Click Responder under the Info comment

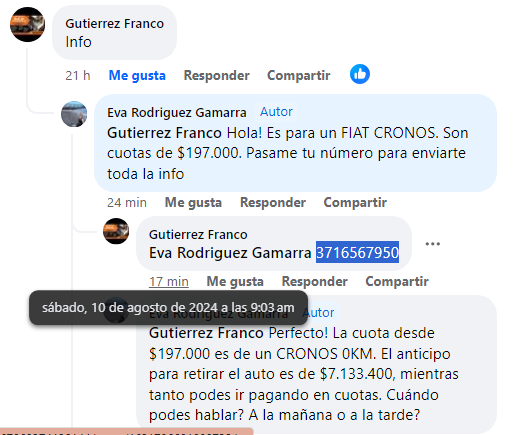[x=216, y=75]
